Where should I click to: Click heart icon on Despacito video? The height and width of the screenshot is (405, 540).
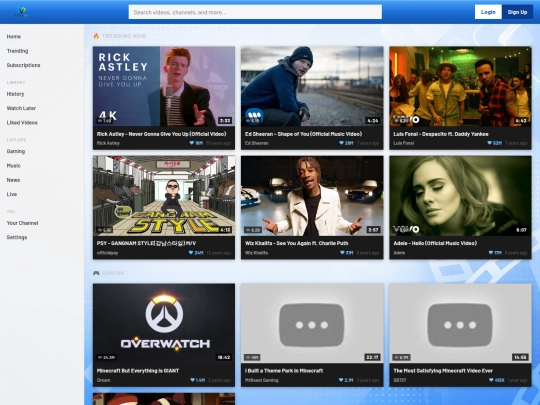(x=489, y=143)
